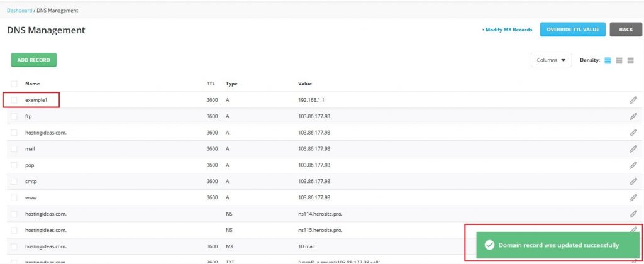Check the example1 row checkbox
Image resolution: width=644 pixels, height=264 pixels.
[x=14, y=100]
